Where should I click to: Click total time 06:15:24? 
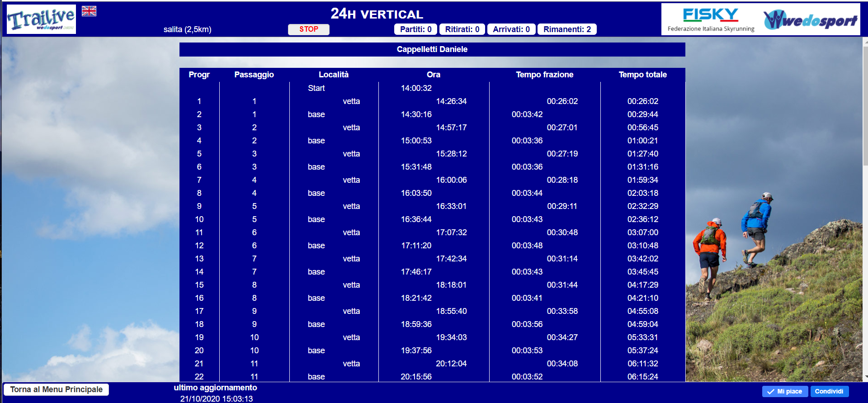coord(643,377)
